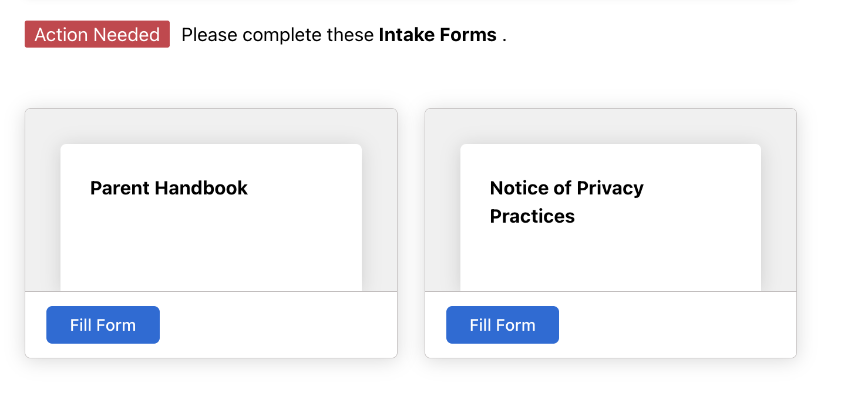868x403 pixels.
Task: Click Fill Form under Parent Handbook
Action: click(103, 325)
